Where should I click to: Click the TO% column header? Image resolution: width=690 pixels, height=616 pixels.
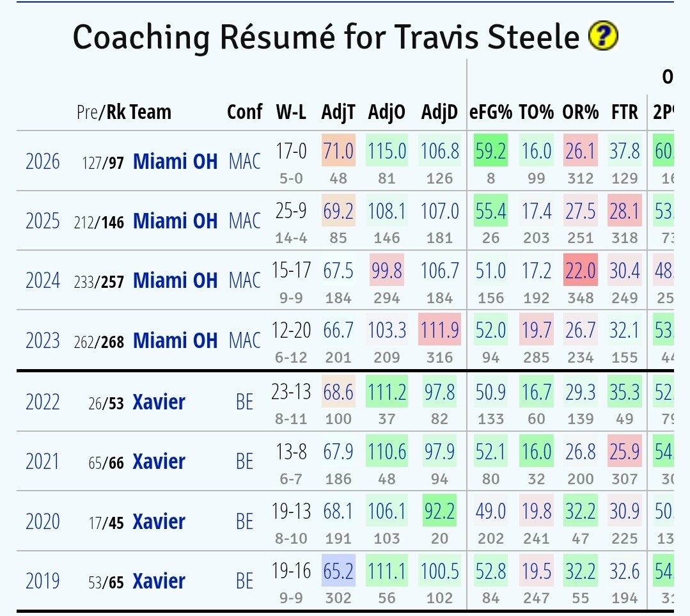coord(536,112)
